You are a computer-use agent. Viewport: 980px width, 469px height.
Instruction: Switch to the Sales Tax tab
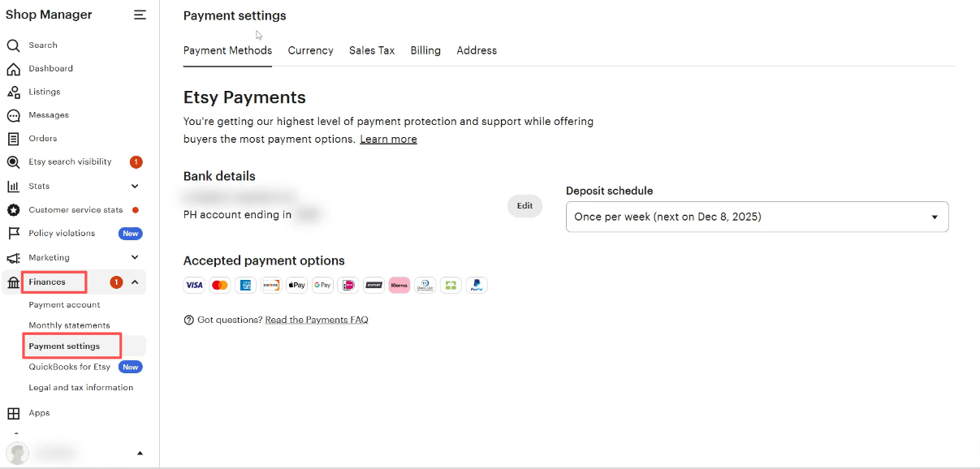click(372, 50)
